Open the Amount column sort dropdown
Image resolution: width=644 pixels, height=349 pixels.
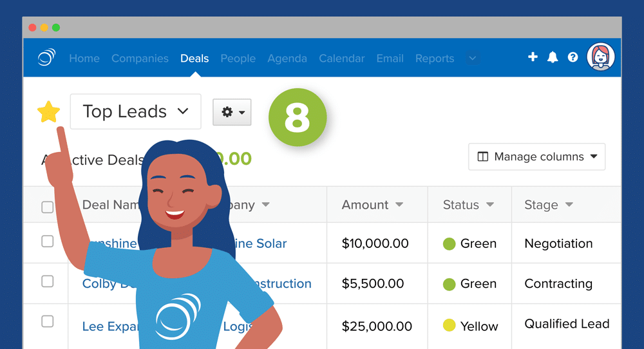click(x=399, y=205)
